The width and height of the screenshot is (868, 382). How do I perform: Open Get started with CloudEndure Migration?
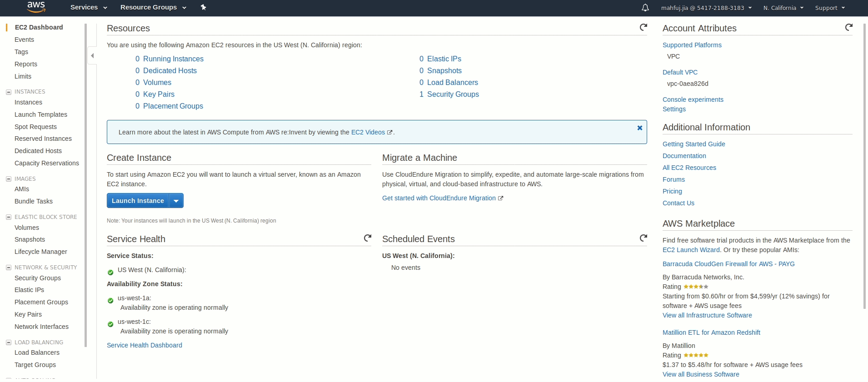tap(439, 198)
